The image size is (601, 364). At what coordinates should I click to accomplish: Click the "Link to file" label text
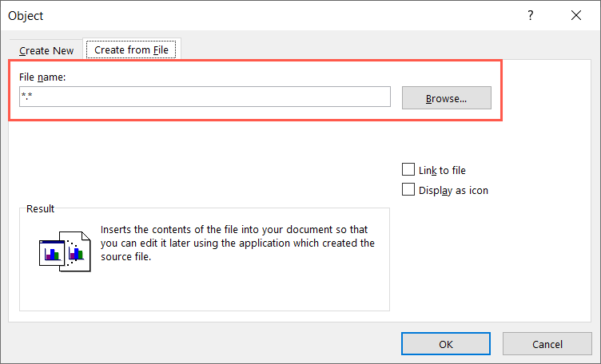point(444,170)
